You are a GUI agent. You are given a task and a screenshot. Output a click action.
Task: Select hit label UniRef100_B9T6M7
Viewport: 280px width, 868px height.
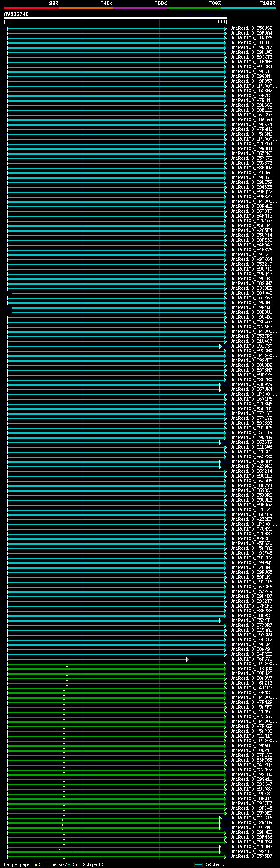(251, 370)
